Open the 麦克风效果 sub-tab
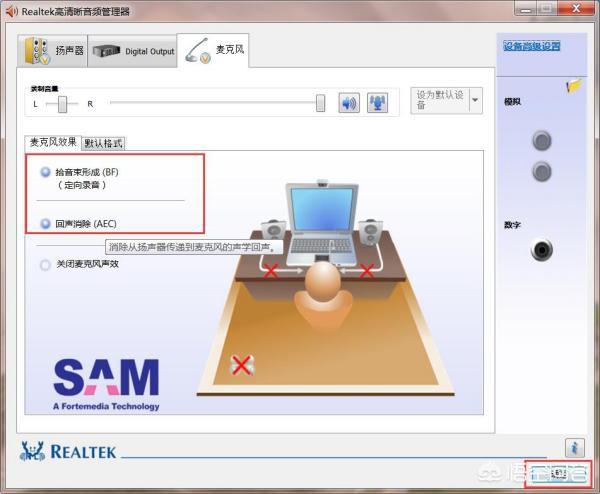 pos(53,142)
